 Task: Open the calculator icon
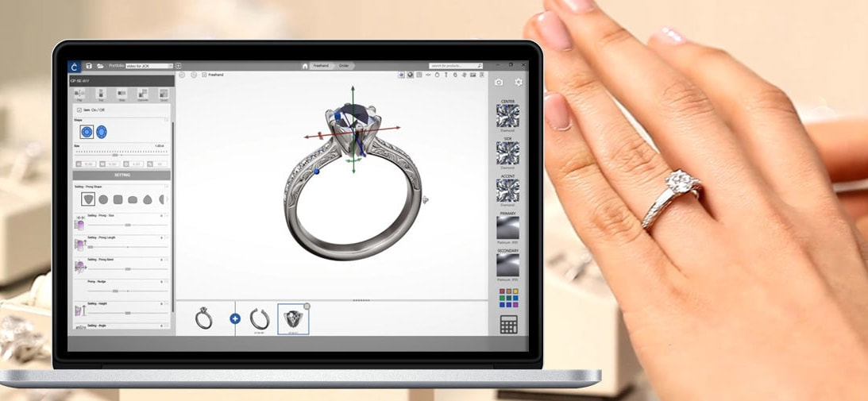(508, 324)
